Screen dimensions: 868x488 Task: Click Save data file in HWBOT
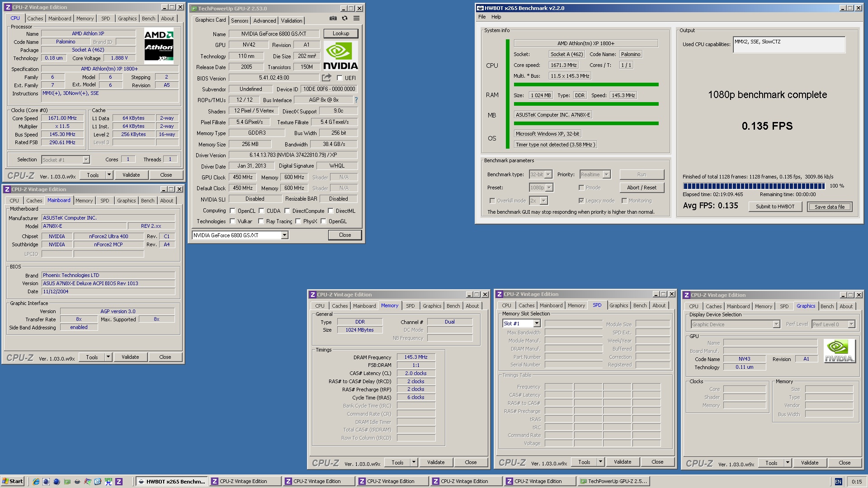pos(830,207)
